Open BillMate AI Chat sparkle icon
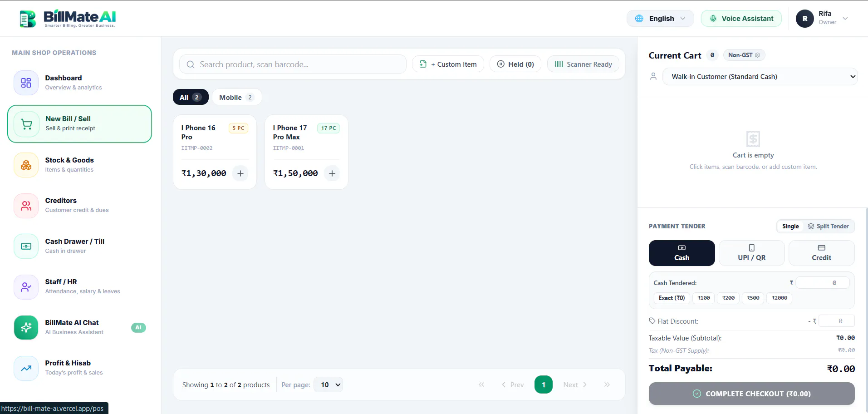The image size is (868, 414). click(26, 327)
